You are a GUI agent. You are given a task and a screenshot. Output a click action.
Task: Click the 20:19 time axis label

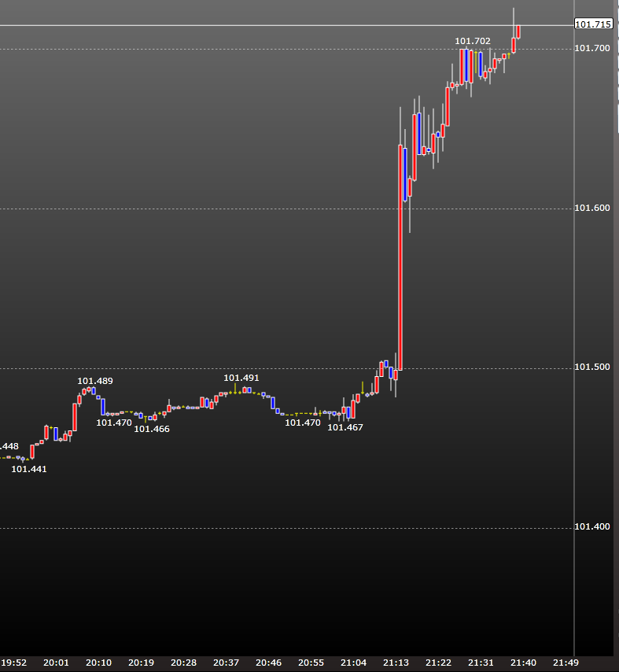(x=141, y=663)
